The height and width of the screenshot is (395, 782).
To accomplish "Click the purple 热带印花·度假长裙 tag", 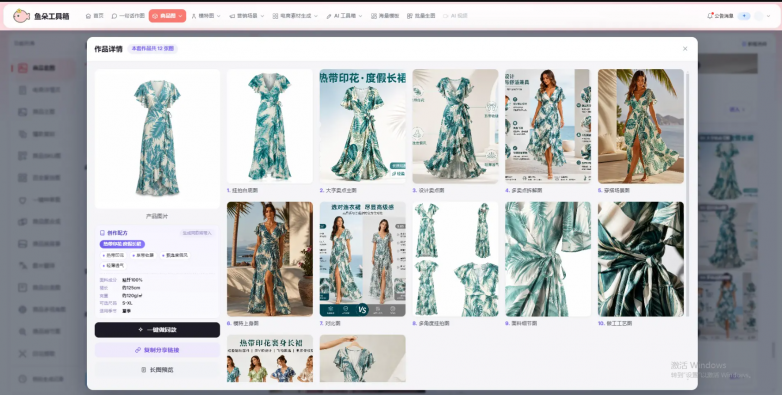I will pyautogui.click(x=122, y=244).
